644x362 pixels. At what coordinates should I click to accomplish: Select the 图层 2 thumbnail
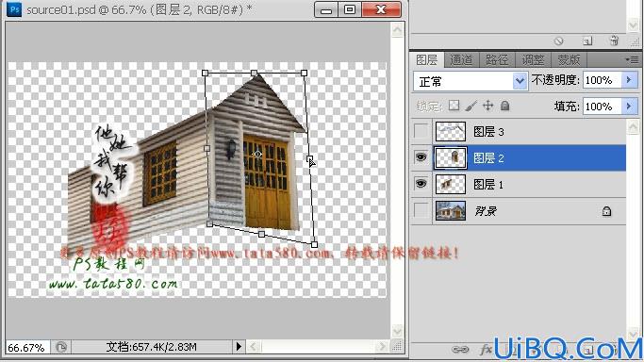[x=451, y=157]
